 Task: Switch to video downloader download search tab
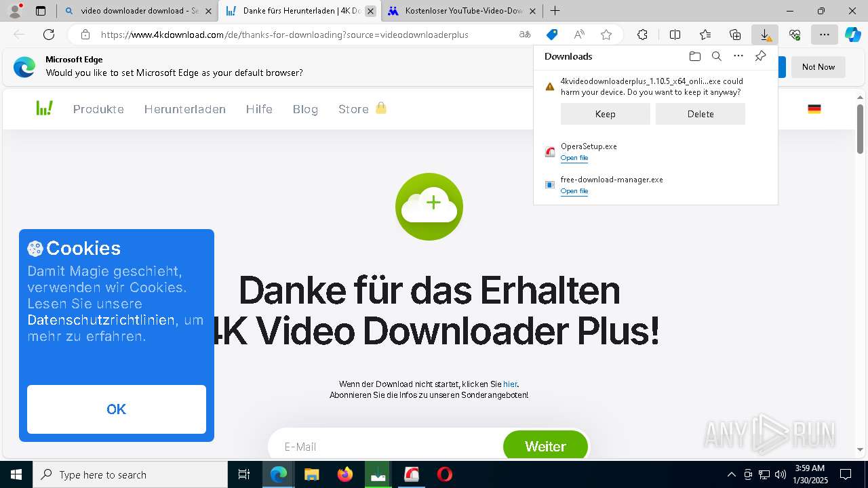pos(138,11)
